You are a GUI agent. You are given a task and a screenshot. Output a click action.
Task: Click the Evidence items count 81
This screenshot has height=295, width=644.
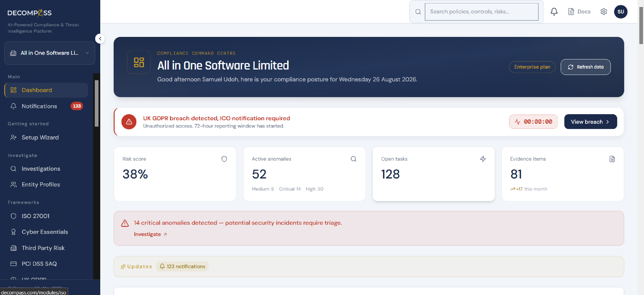coord(516,174)
